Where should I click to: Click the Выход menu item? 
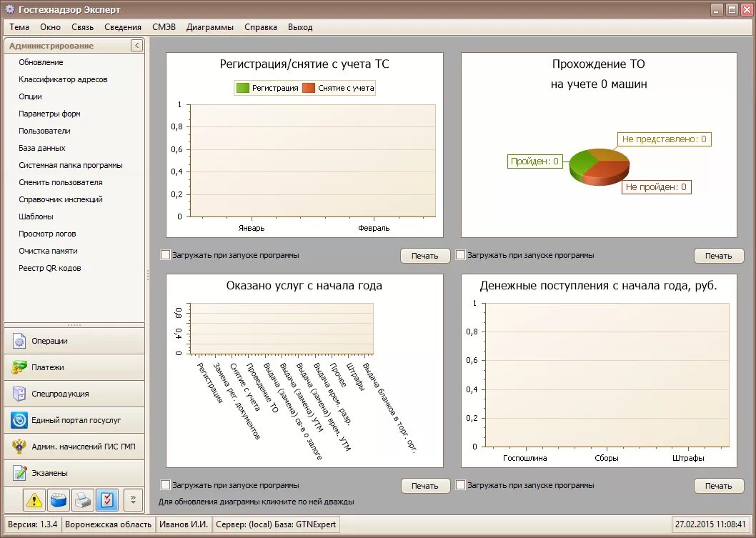point(300,27)
